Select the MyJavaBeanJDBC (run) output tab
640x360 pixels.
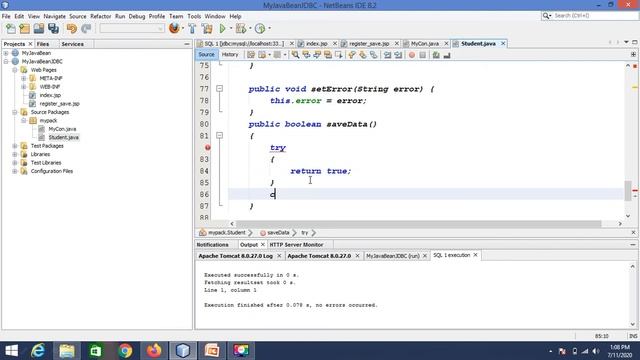393,256
